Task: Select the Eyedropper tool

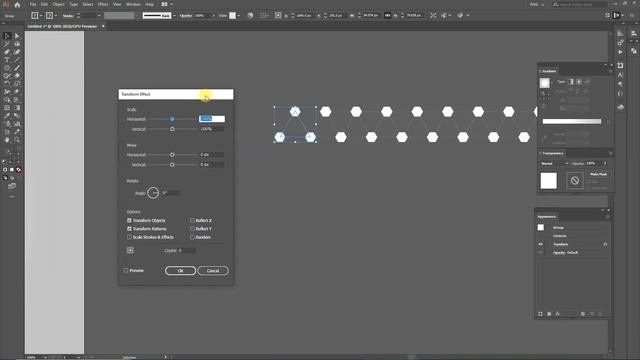Action: tap(7, 116)
